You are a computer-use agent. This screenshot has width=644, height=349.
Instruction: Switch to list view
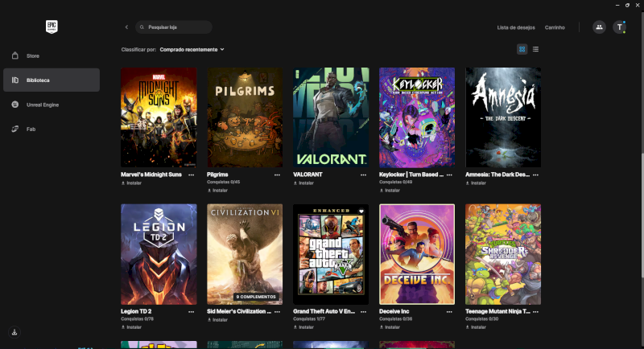(535, 49)
